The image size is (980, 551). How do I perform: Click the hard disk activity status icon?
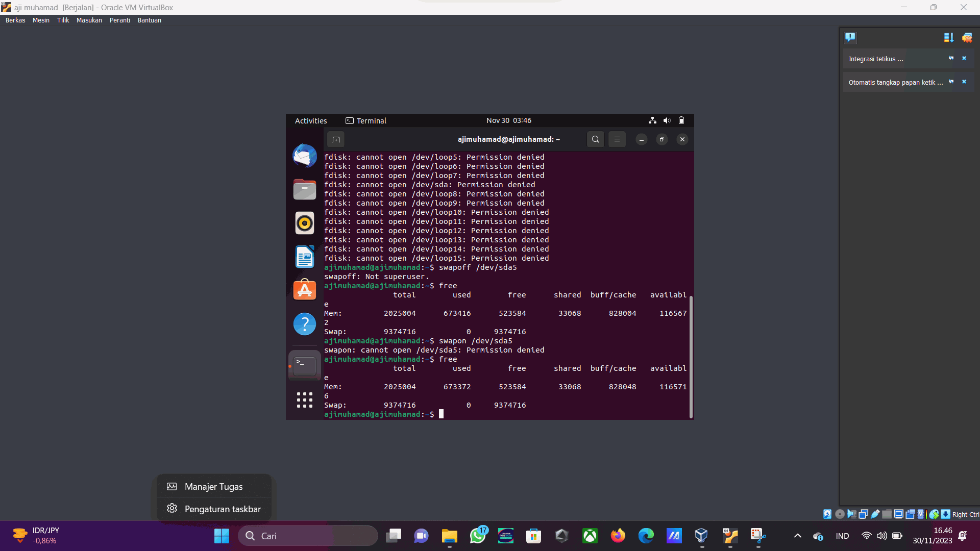(x=827, y=514)
